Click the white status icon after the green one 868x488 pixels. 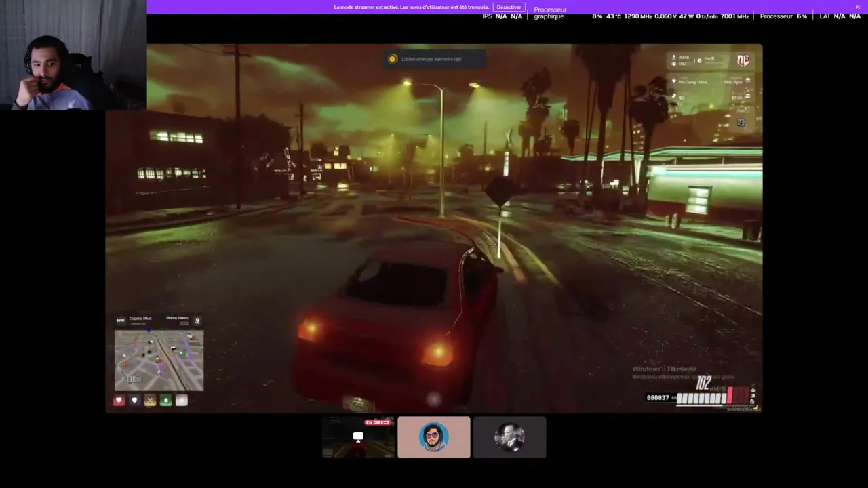tap(182, 400)
